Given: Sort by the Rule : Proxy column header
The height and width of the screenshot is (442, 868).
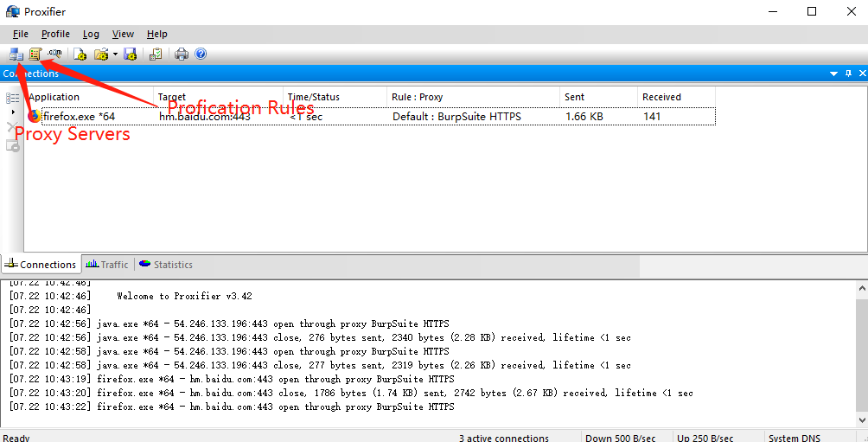Looking at the screenshot, I should pos(473,97).
